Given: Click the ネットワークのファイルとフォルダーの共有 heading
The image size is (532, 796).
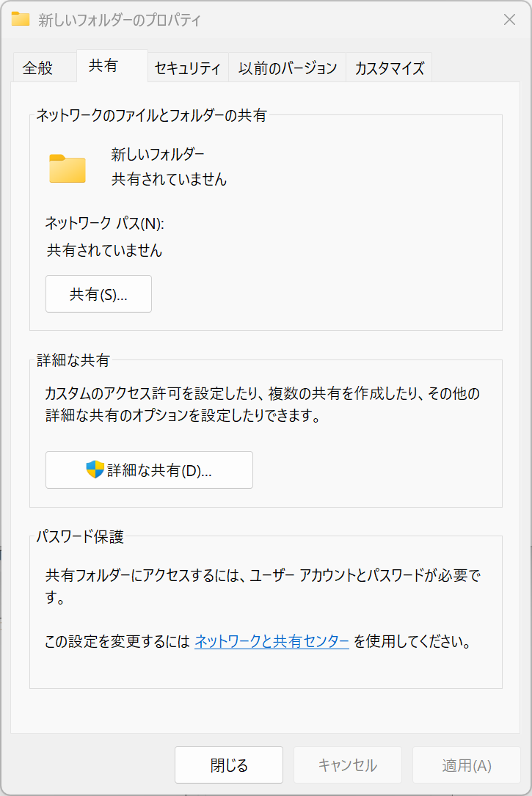Looking at the screenshot, I should (151, 115).
